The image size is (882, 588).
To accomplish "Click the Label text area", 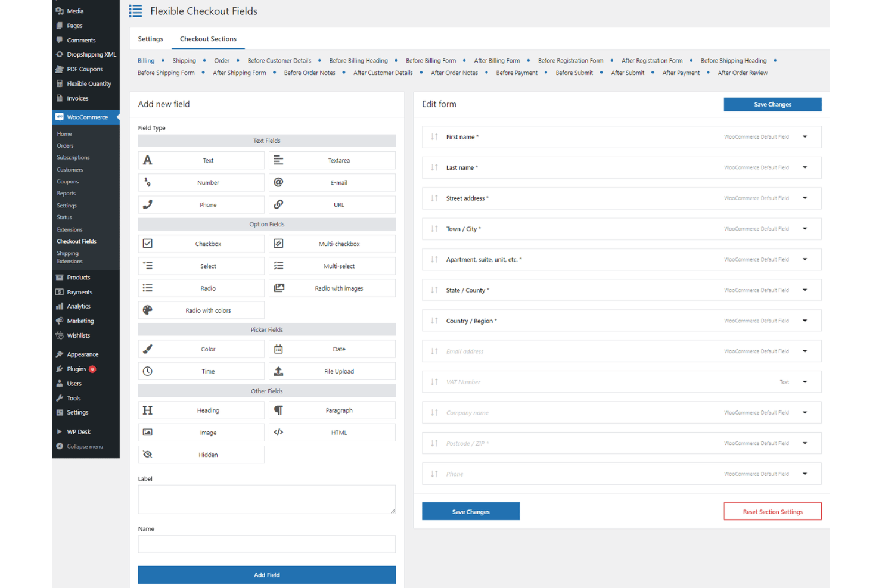I will point(267,499).
